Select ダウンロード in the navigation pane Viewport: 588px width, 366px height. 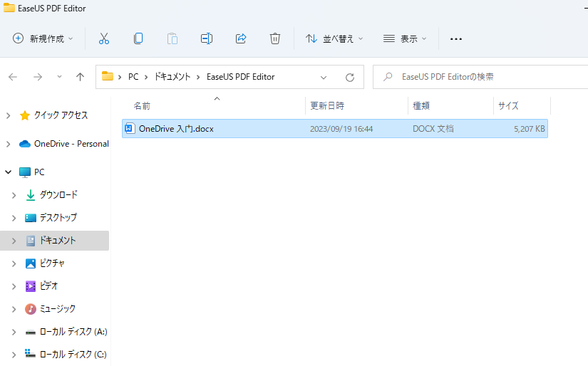(x=58, y=194)
